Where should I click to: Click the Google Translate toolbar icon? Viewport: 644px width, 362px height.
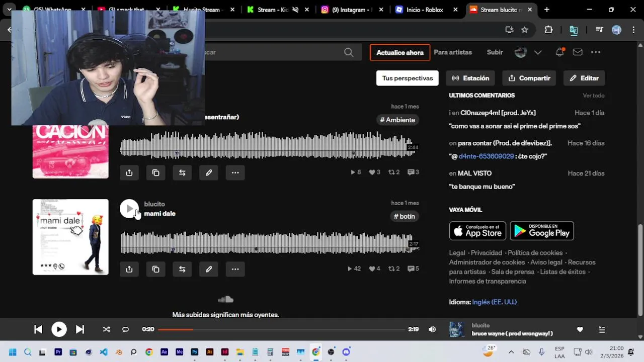574,30
